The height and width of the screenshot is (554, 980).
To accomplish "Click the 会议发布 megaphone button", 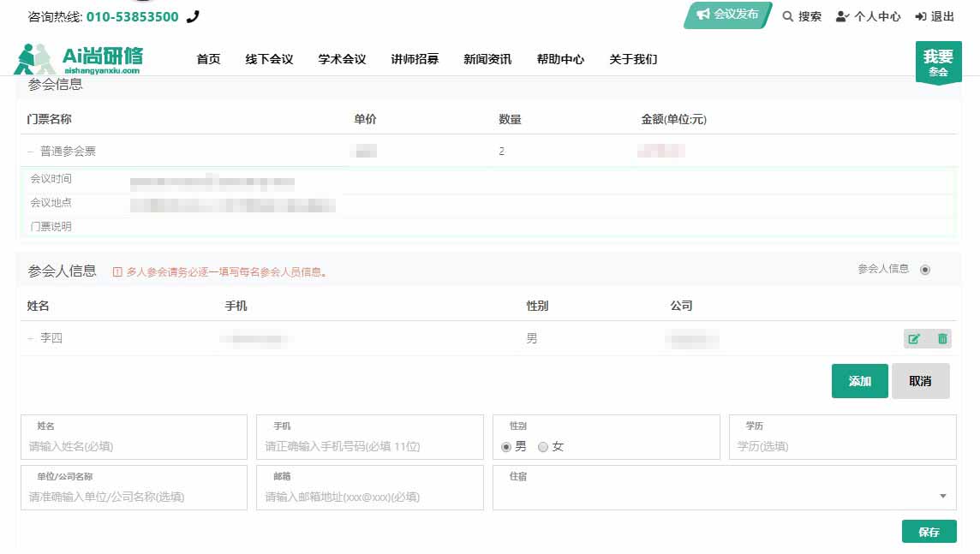I will [x=727, y=15].
